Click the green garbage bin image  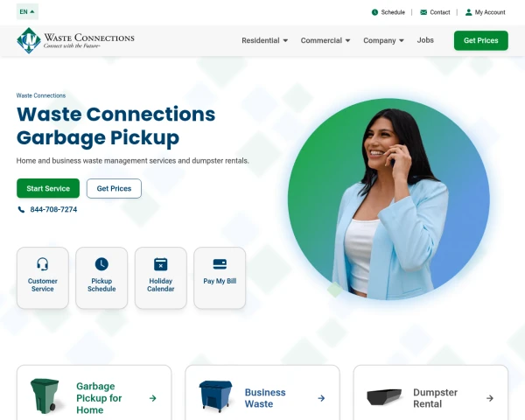[x=45, y=395]
